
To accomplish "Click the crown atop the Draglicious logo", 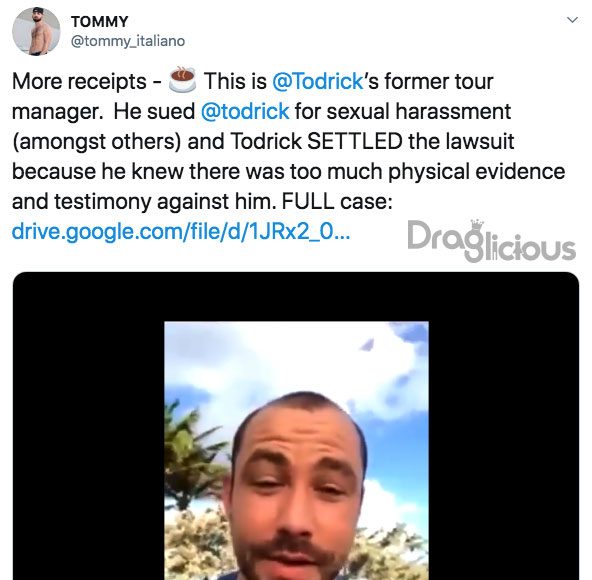I will click(x=478, y=224).
